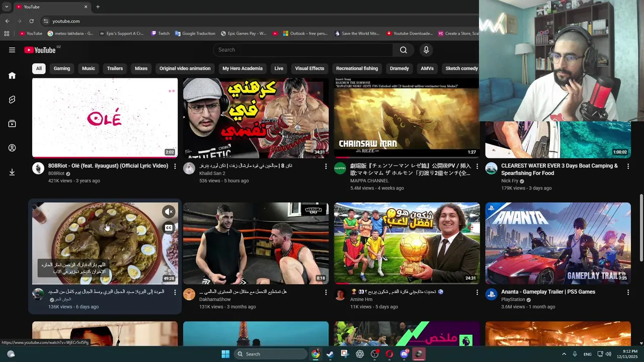This screenshot has width=644, height=362.
Task: Open options menu for Ananta Gameplay Trailer
Action: 628,292
